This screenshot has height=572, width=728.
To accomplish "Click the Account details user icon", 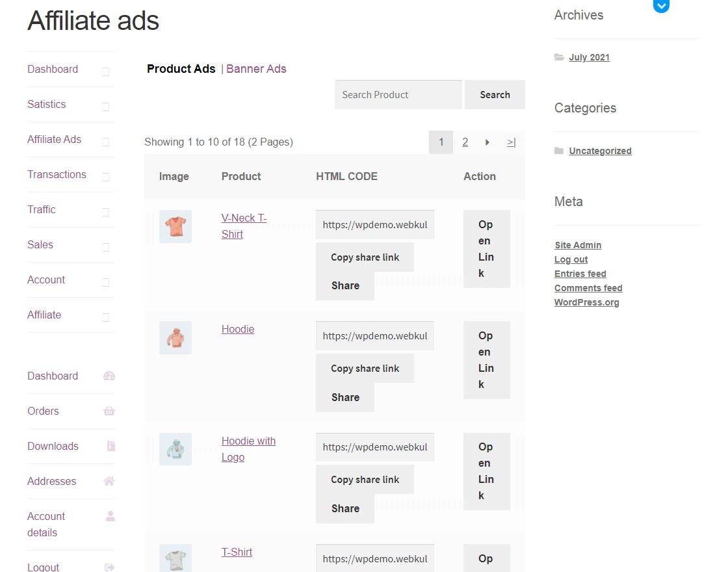I will pyautogui.click(x=110, y=516).
